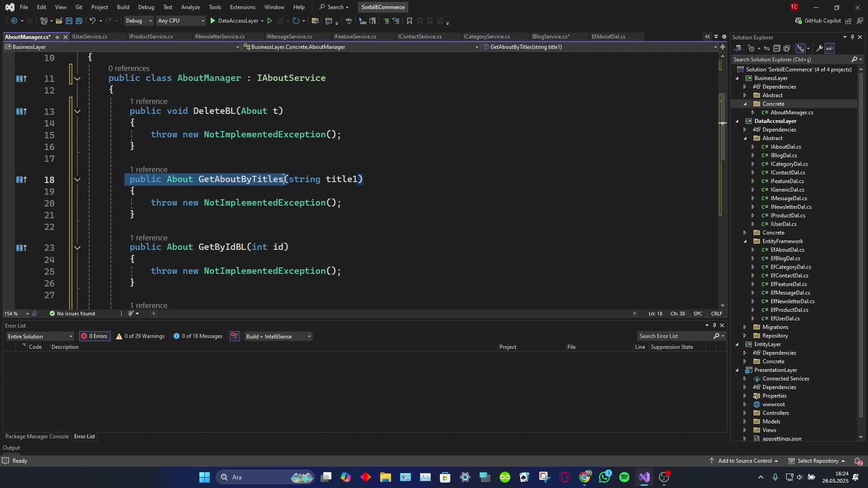Toggle Error List build-only filter icon
The image size is (868, 488).
pos(234,336)
